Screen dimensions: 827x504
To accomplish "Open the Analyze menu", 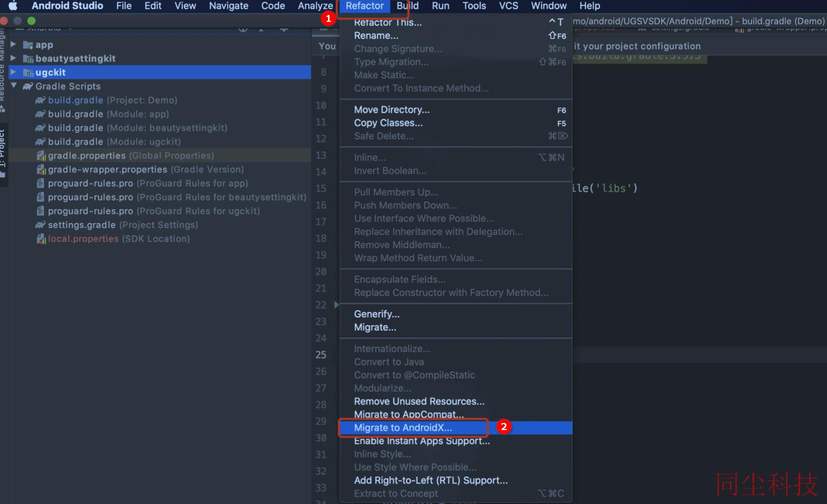I will click(315, 6).
